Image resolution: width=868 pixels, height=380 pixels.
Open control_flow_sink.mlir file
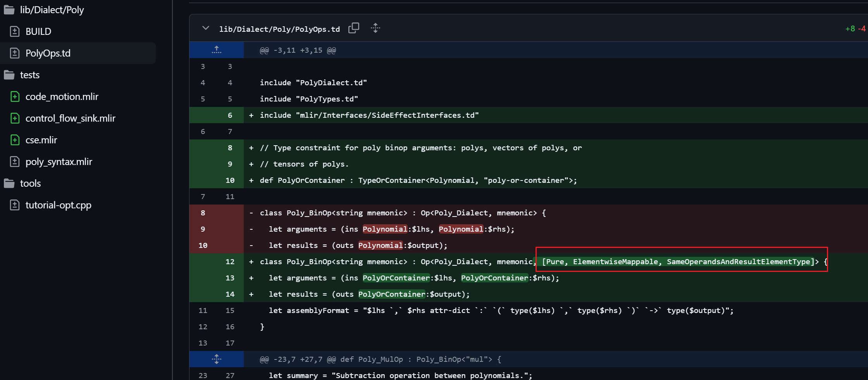71,118
